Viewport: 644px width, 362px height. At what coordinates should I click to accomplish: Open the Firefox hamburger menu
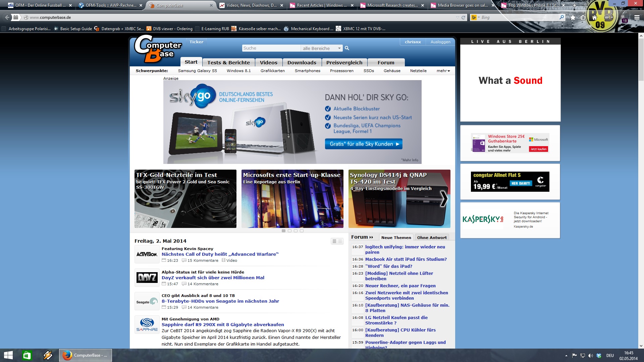[637, 17]
